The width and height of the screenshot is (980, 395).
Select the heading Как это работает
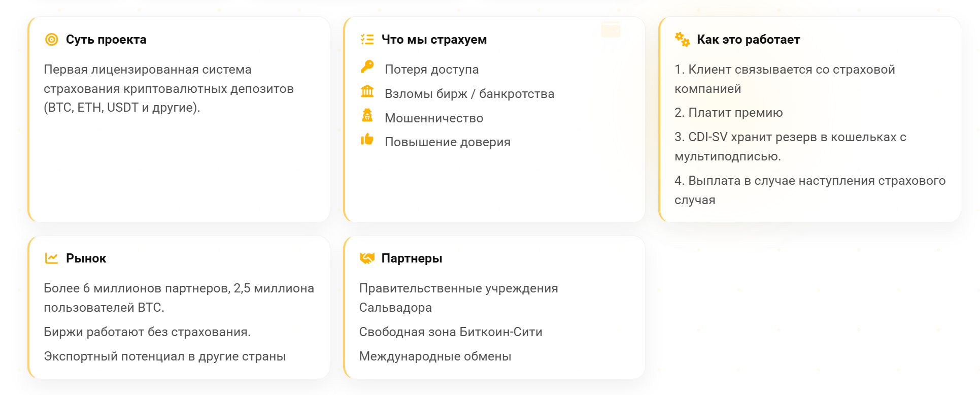click(x=748, y=40)
